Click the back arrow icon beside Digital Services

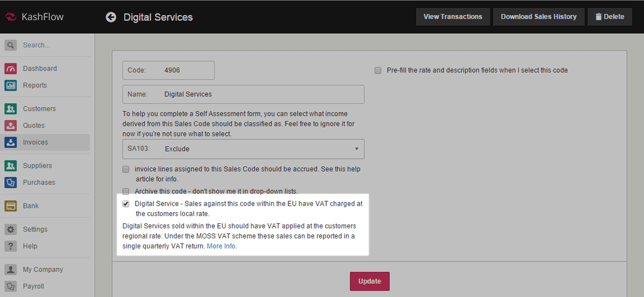(111, 17)
